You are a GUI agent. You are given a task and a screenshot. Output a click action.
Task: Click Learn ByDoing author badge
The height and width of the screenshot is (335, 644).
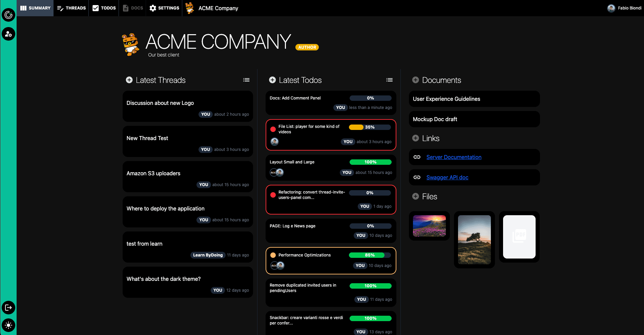(208, 255)
